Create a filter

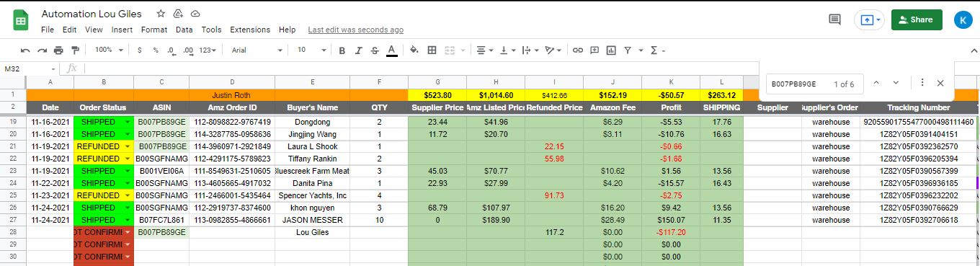628,50
